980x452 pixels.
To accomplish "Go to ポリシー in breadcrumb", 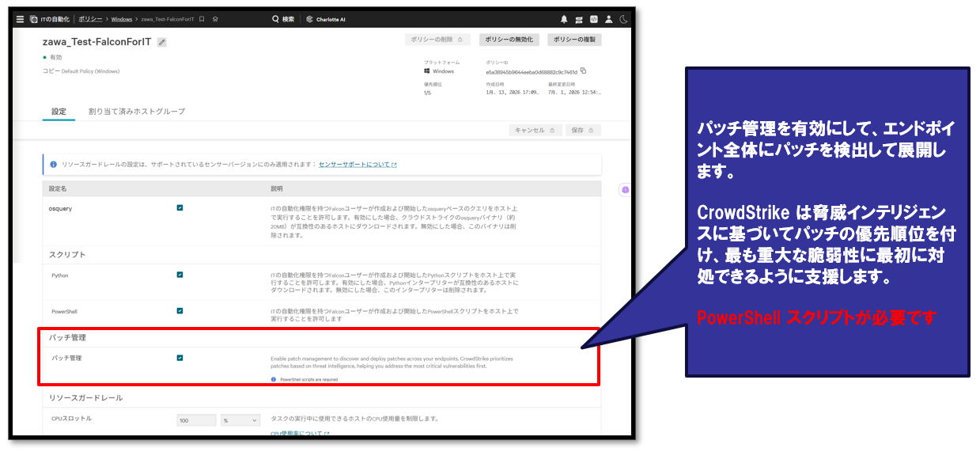I will tap(90, 19).
